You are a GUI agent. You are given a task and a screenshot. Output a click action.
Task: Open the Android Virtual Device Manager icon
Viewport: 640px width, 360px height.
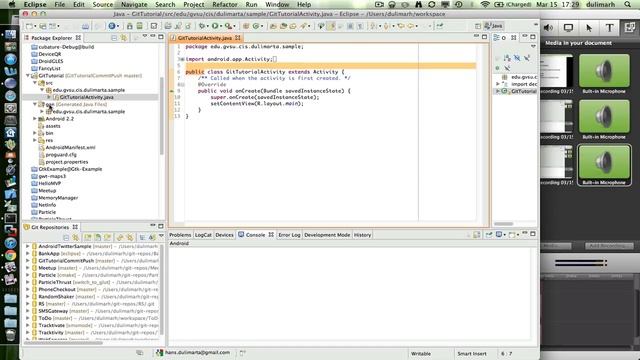[140, 26]
